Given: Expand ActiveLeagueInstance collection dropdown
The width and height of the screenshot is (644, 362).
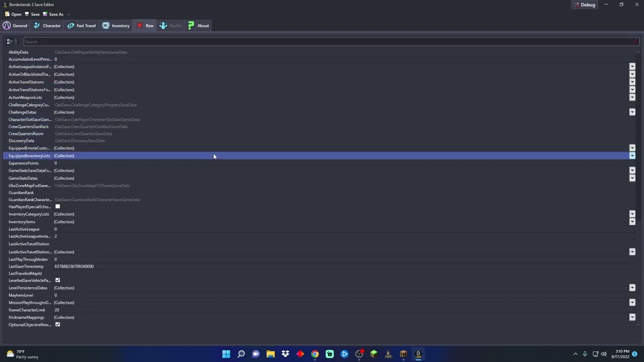Looking at the screenshot, I should (x=632, y=66).
